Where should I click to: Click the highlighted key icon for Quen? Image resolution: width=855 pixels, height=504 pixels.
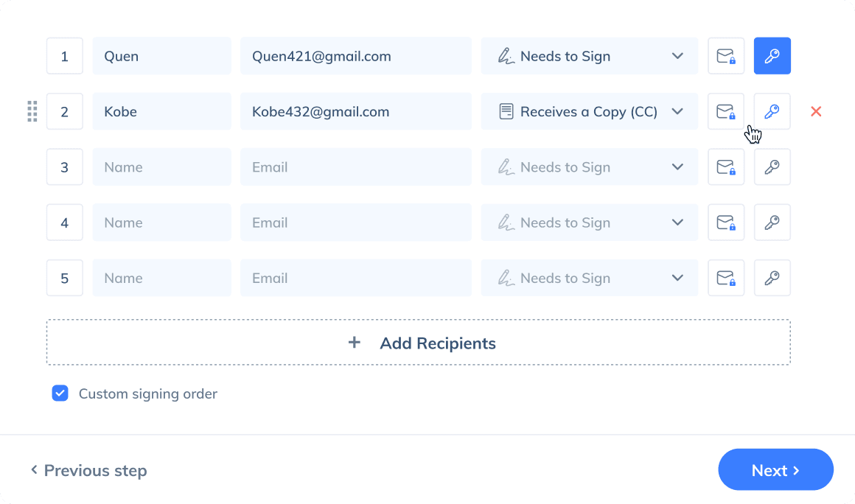click(x=772, y=56)
